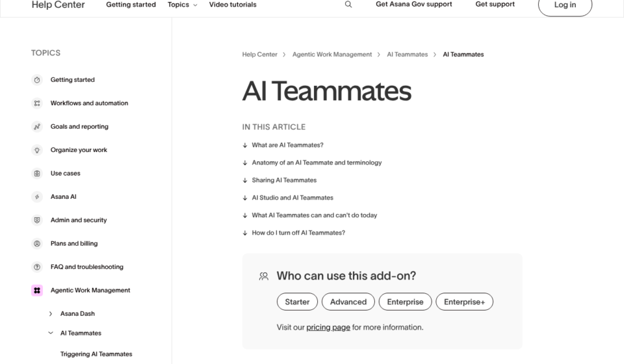Open Organize your work sidebar topic

pos(79,150)
